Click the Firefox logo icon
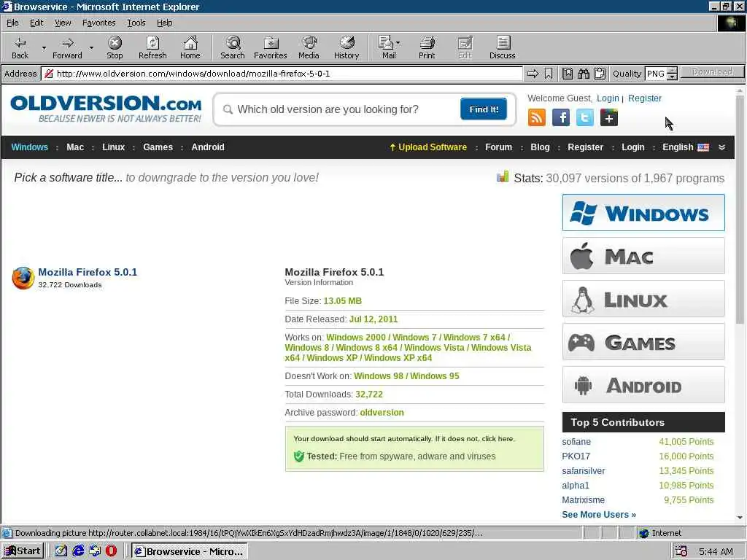Viewport: 747px width, 560px height. (23, 278)
